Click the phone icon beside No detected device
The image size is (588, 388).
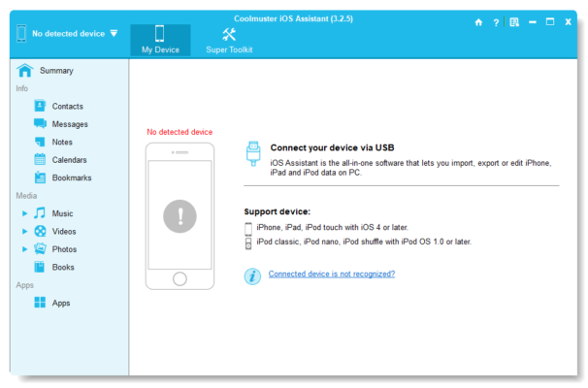[x=21, y=33]
